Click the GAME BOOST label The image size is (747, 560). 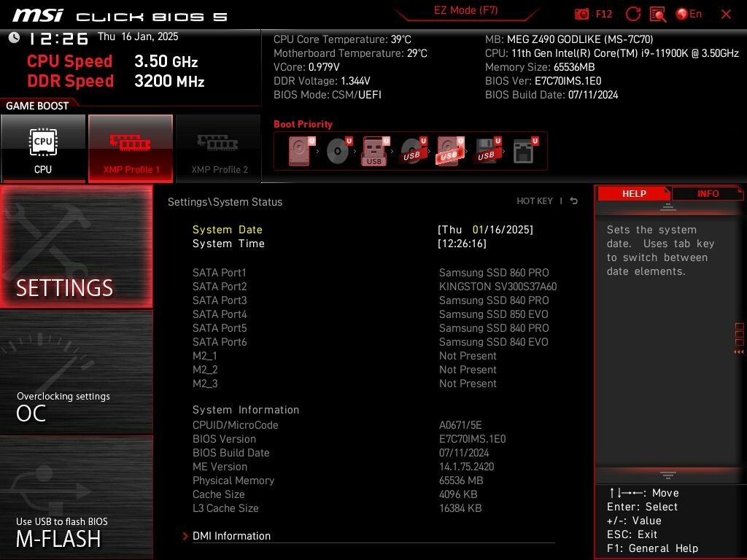[37, 106]
